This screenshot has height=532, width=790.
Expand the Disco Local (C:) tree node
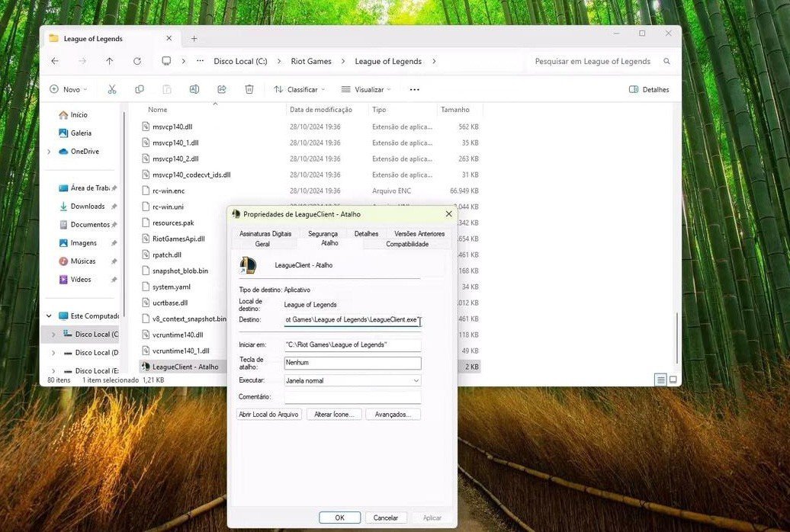pos(53,334)
